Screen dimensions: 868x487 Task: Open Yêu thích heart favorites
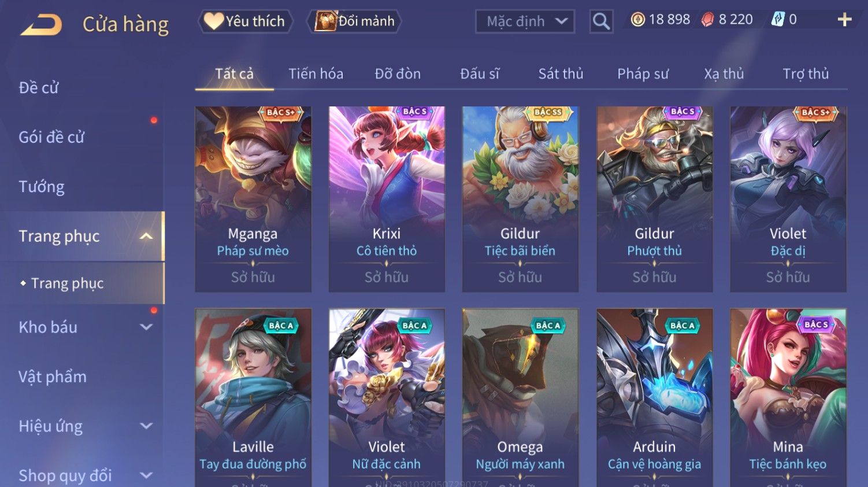coord(245,21)
